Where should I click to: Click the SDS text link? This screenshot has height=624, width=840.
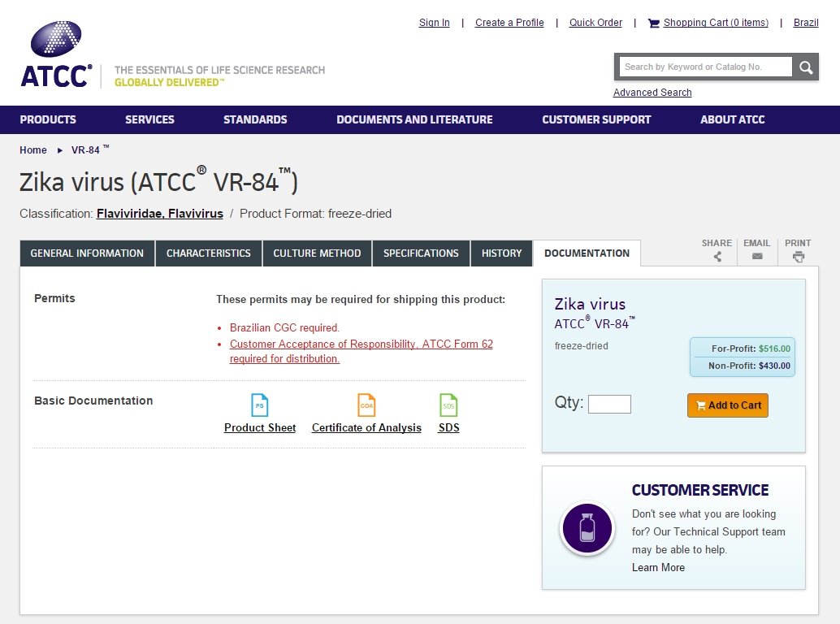coord(448,427)
